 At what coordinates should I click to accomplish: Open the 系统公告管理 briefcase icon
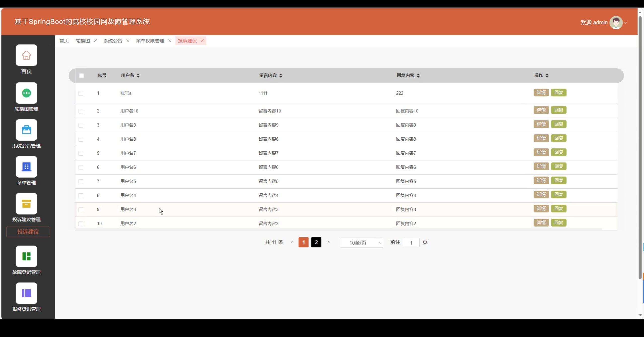[26, 130]
